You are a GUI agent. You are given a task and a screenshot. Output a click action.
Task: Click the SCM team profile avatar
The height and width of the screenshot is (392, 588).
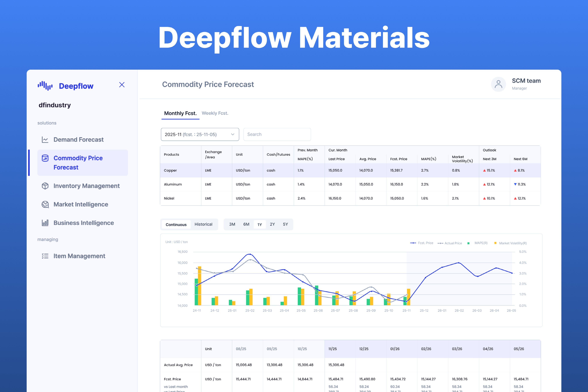coord(499,84)
